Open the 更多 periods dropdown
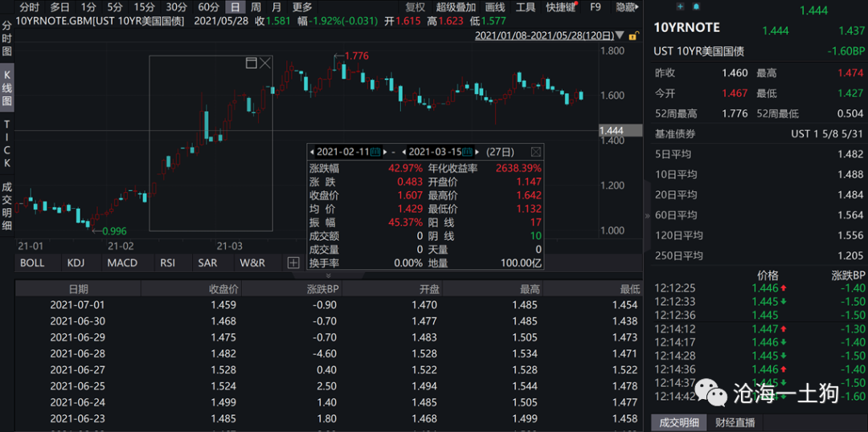The width and height of the screenshot is (868, 432). [302, 7]
